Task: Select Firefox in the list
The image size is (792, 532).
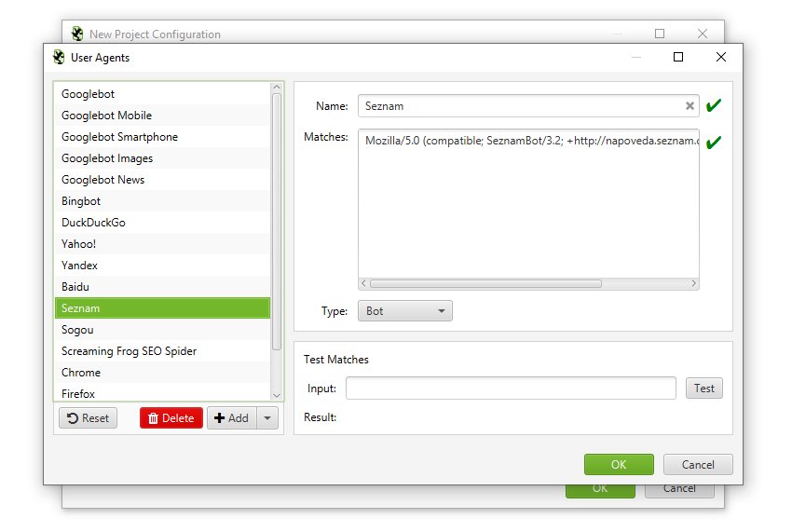Action: (x=162, y=392)
